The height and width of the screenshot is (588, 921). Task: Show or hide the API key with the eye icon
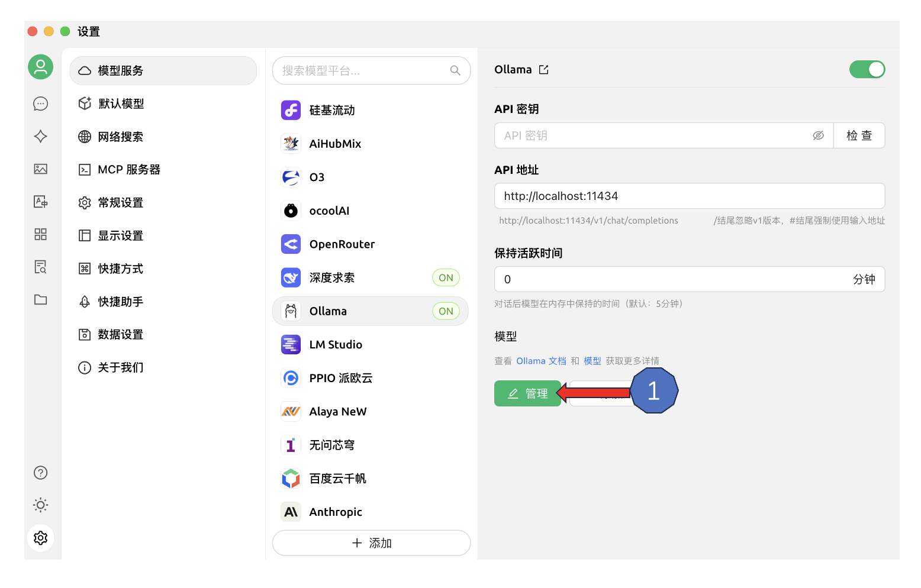818,135
